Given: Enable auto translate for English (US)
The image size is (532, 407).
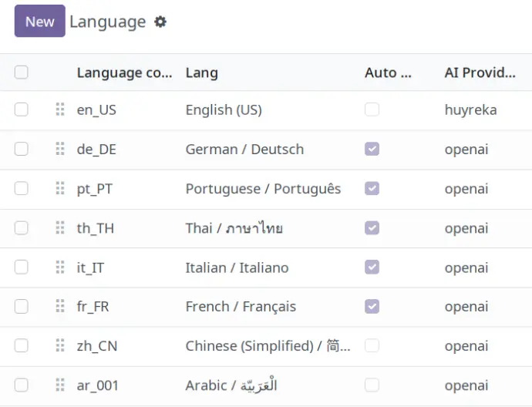Looking at the screenshot, I should click(x=372, y=109).
